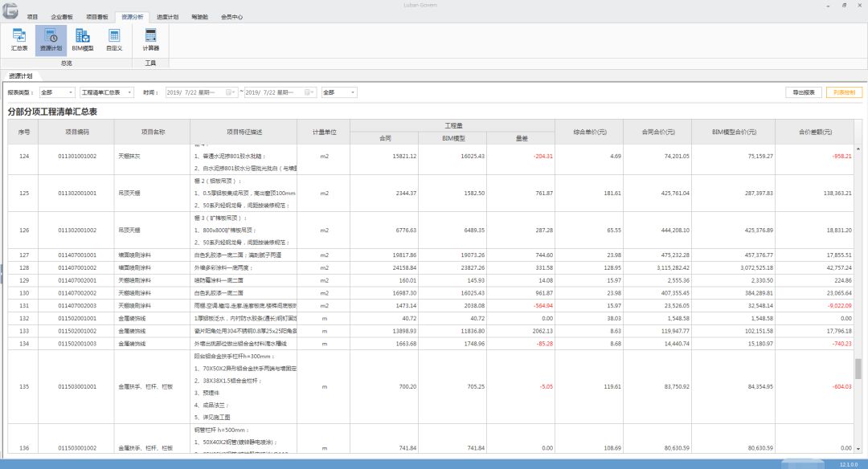Click the vertical scrollbar thumb of the table
Viewport: 868px width, 469px height.
(x=858, y=369)
